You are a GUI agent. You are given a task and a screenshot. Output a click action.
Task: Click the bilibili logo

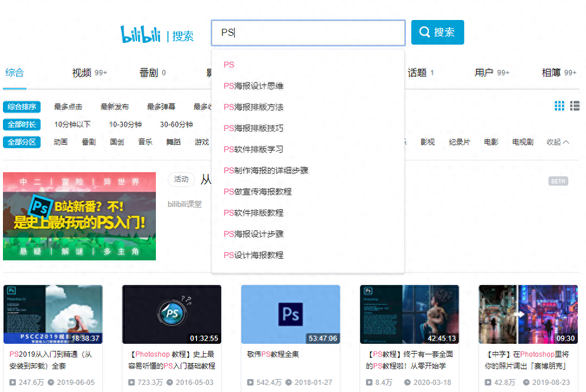click(x=140, y=34)
